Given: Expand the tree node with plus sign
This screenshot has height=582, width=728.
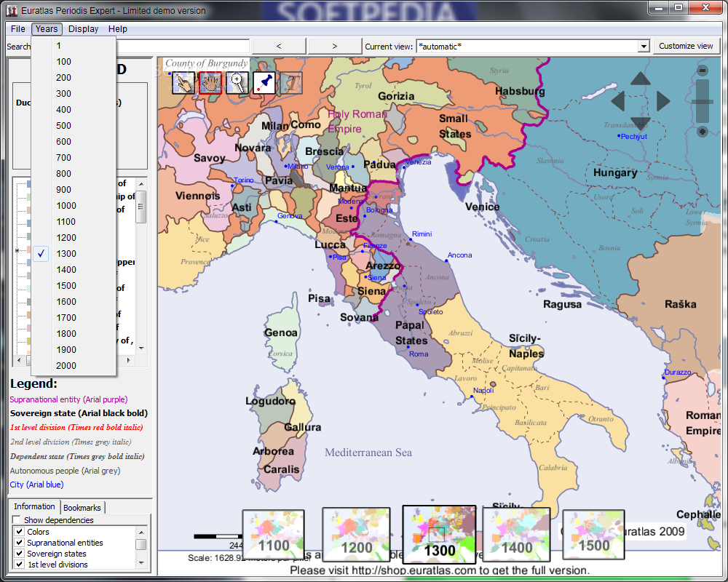Looking at the screenshot, I should pyautogui.click(x=17, y=250).
